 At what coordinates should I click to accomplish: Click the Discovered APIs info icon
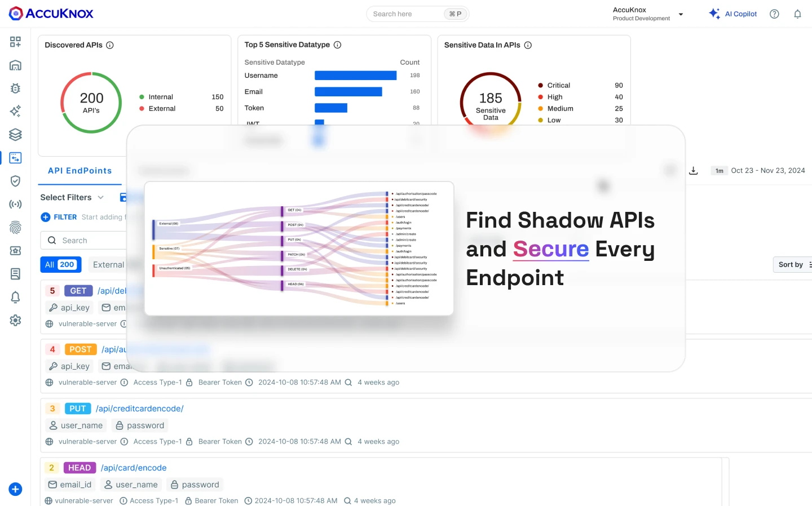[110, 45]
